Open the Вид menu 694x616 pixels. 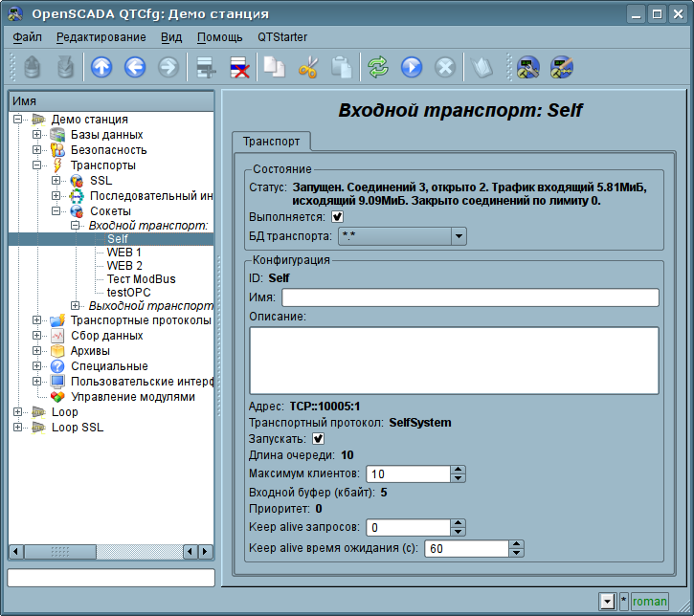tap(171, 37)
